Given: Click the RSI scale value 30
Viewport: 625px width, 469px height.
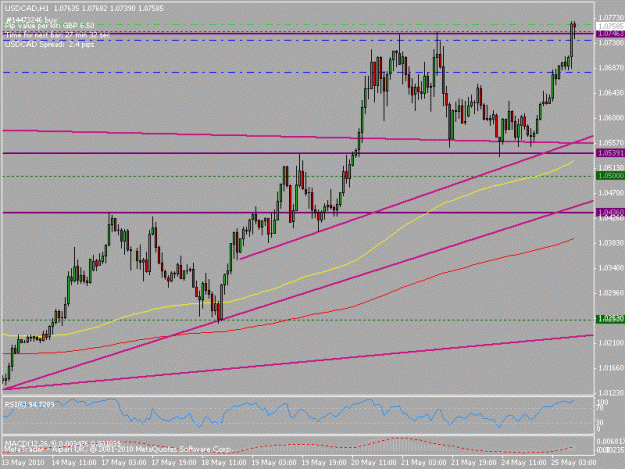Looking at the screenshot, I should pyautogui.click(x=600, y=422).
